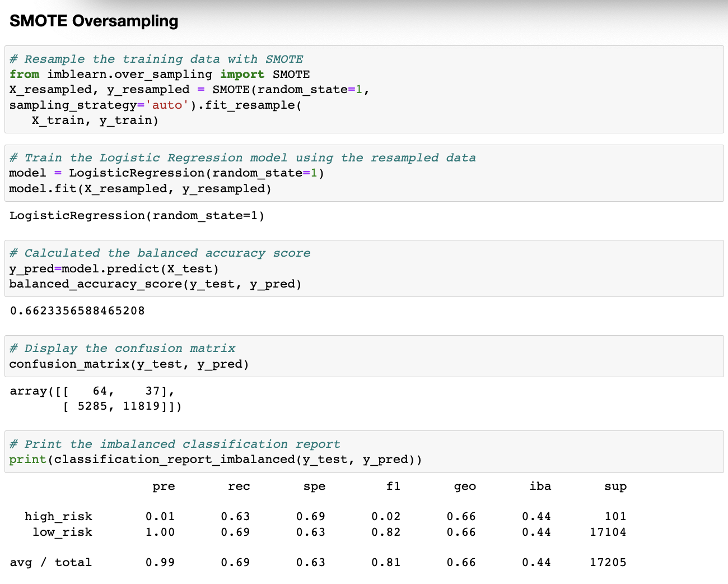This screenshot has height=584, width=728.
Task: Click avg / total support value 17205
Action: pyautogui.click(x=608, y=562)
